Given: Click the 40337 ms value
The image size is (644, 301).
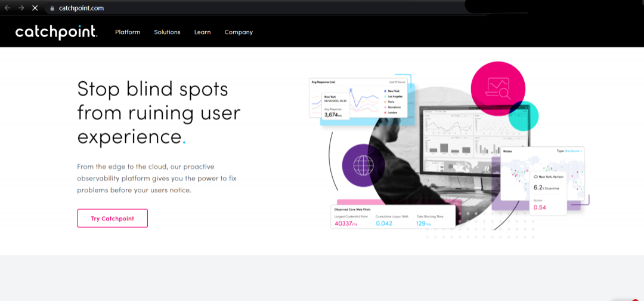Looking at the screenshot, I should click(x=345, y=223).
